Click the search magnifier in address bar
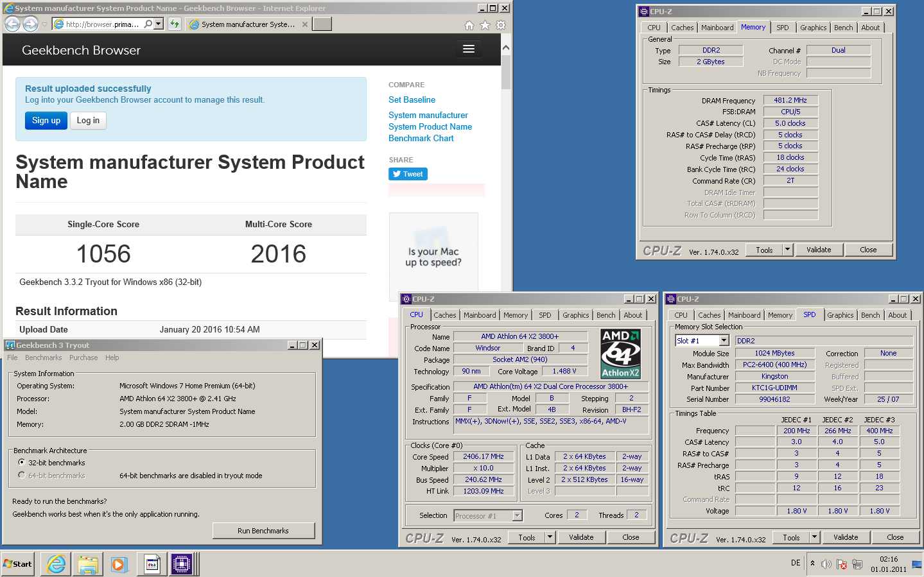 click(x=148, y=24)
